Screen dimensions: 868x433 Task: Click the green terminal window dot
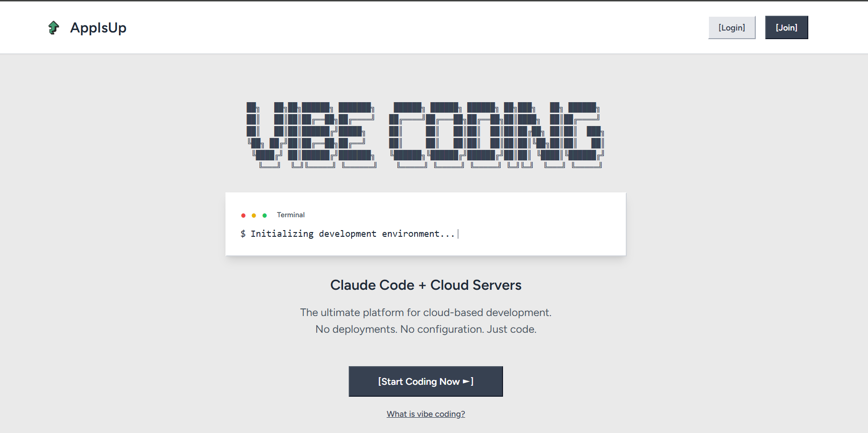pyautogui.click(x=265, y=215)
